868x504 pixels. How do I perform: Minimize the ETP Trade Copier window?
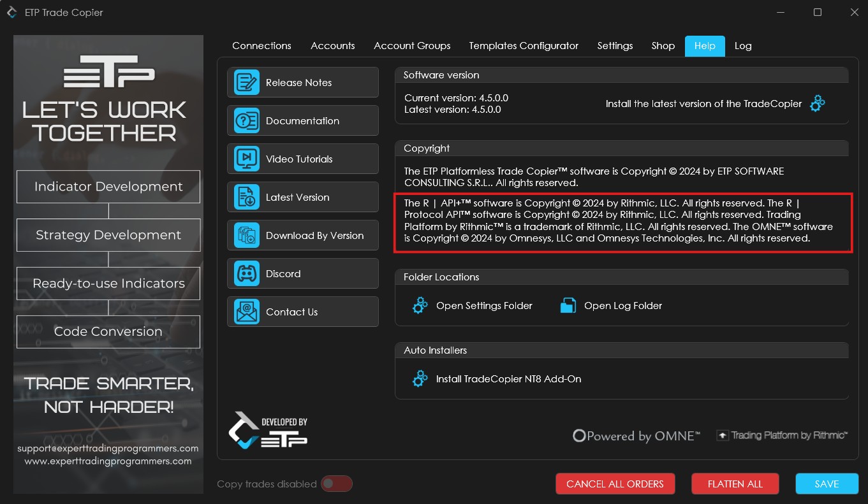[780, 12]
